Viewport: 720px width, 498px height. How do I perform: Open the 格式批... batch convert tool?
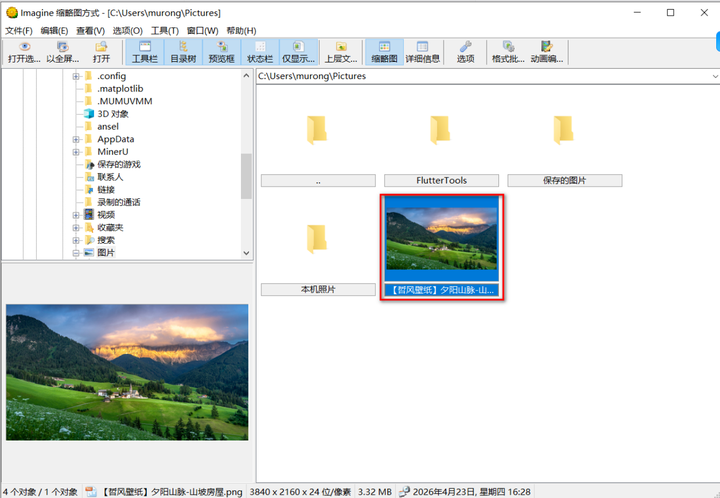coord(508,52)
